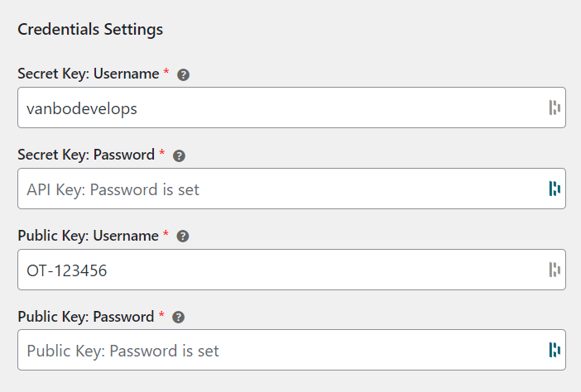The height and width of the screenshot is (392, 581).
Task: Click the 'Public Key: Password is set' field
Action: 273,350
